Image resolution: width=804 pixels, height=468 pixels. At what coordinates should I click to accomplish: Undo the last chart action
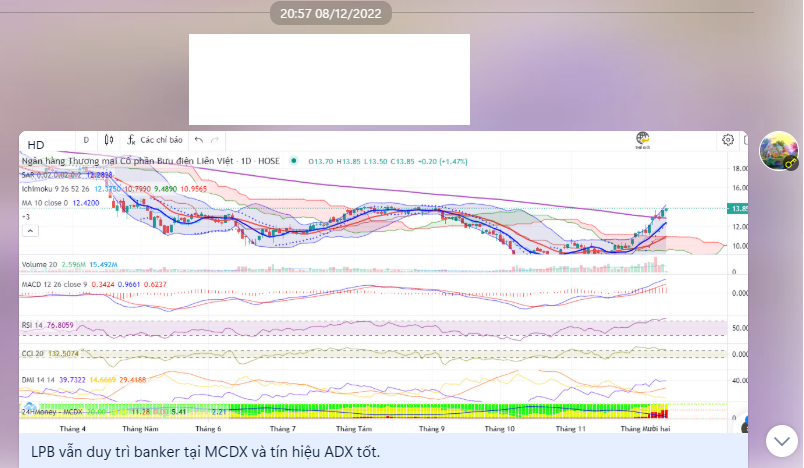(x=199, y=140)
